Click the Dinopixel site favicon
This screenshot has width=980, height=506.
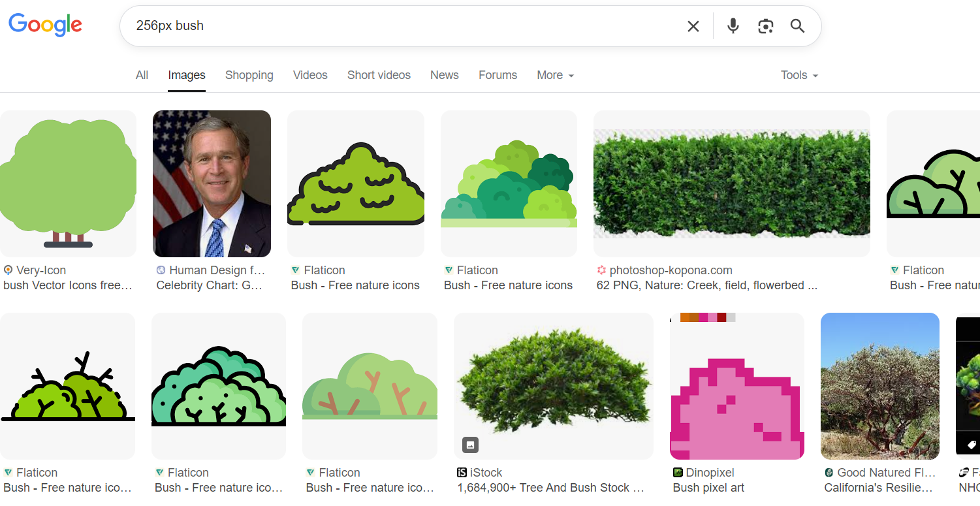[x=678, y=472]
